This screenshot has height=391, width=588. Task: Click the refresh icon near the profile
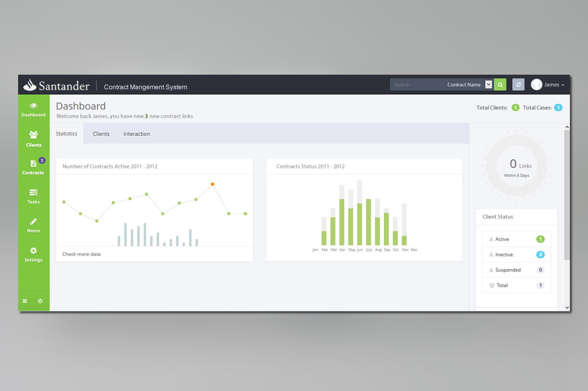518,84
